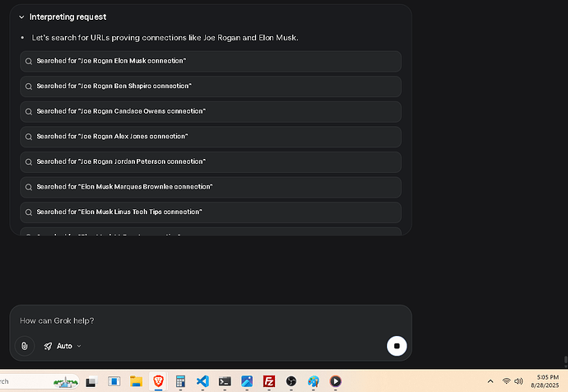Open the Widgets panel icon in taskbar

(114, 381)
